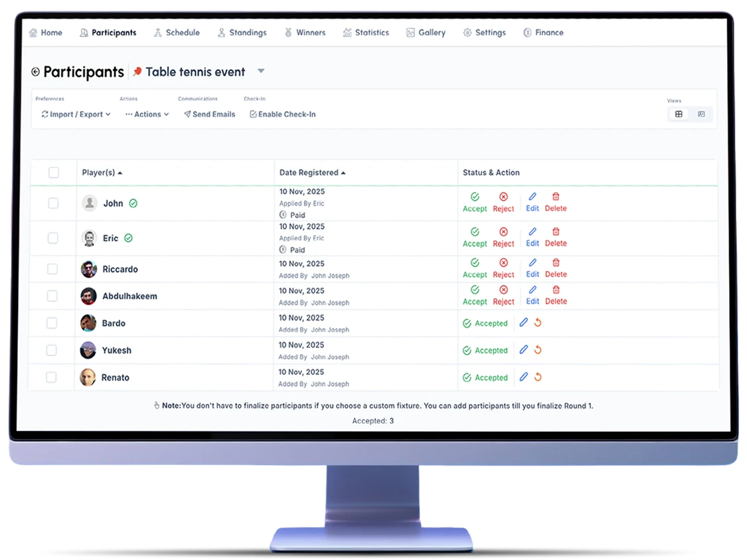This screenshot has width=747, height=560.
Task: Switch to card view layout
Action: click(701, 114)
